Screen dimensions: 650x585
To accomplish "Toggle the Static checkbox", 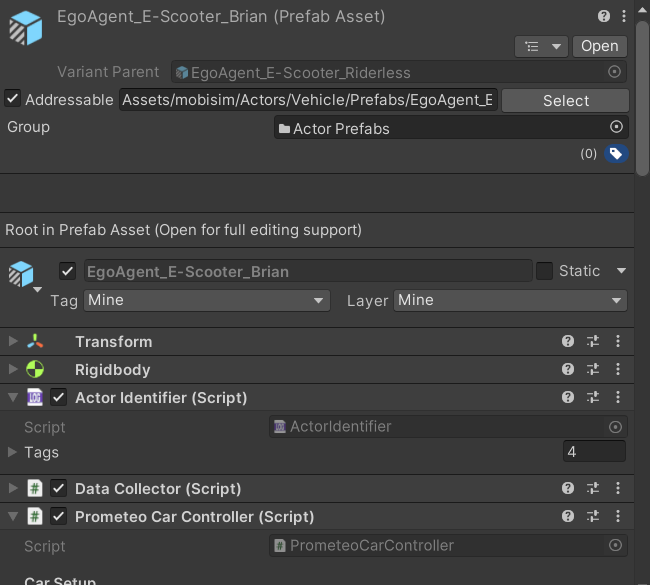I will click(x=544, y=271).
